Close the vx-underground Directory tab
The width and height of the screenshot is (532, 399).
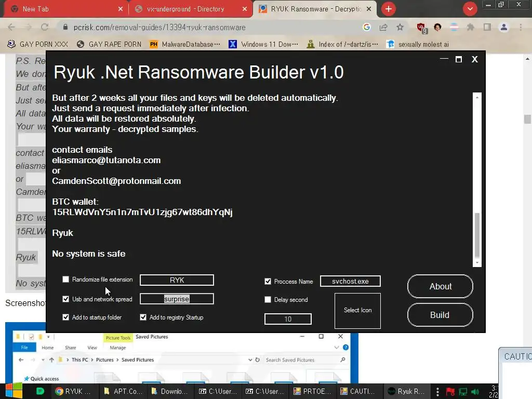[245, 9]
